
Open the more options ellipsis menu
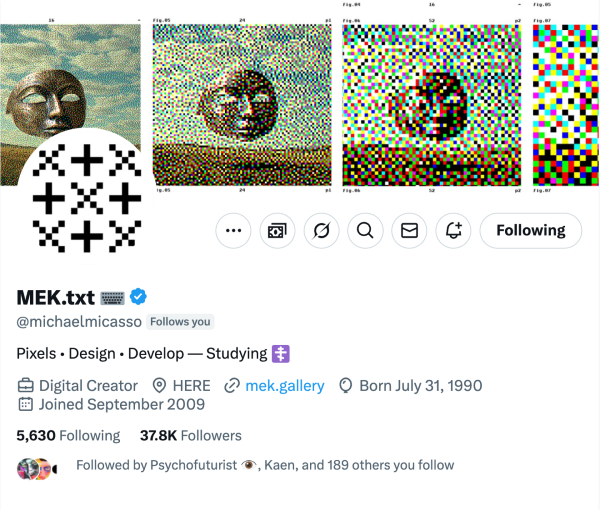[x=234, y=231]
